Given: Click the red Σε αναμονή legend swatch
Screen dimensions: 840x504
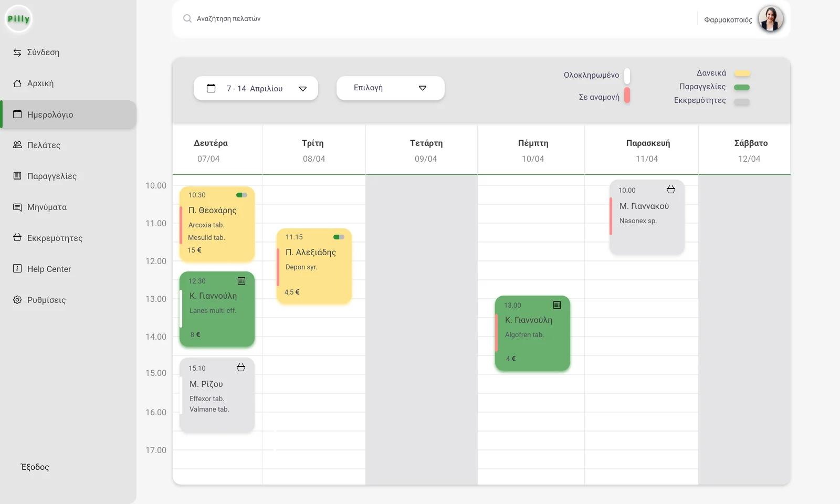Looking at the screenshot, I should (x=627, y=95).
